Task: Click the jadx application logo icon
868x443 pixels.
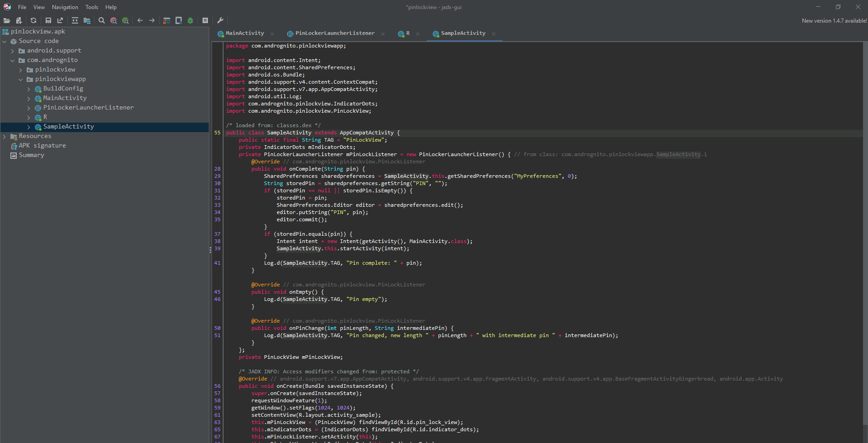Action: click(7, 7)
